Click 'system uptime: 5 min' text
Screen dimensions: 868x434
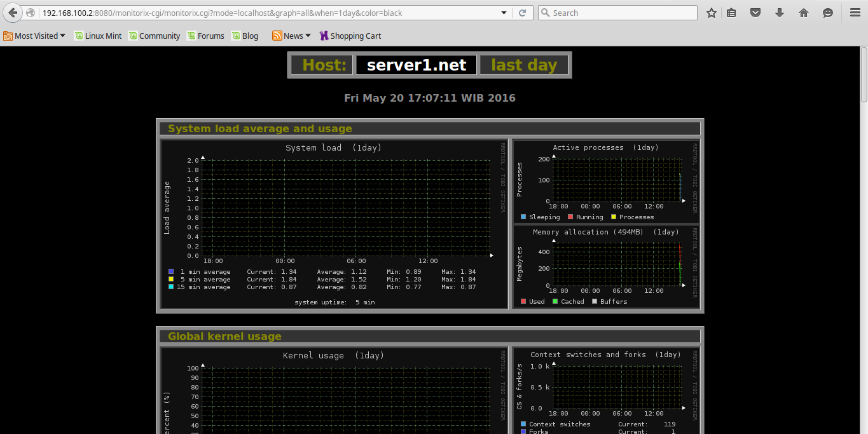pyautogui.click(x=334, y=302)
